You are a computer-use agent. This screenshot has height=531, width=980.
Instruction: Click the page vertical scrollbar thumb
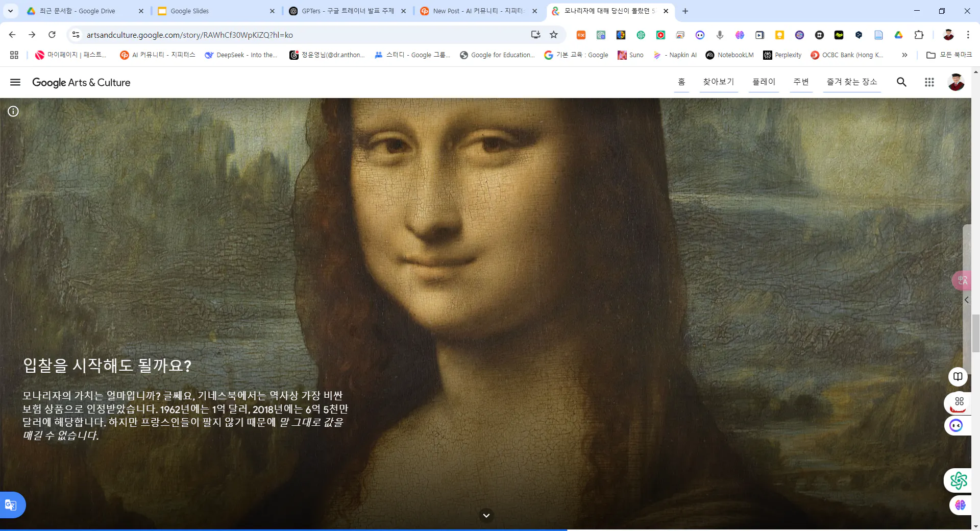(975, 333)
